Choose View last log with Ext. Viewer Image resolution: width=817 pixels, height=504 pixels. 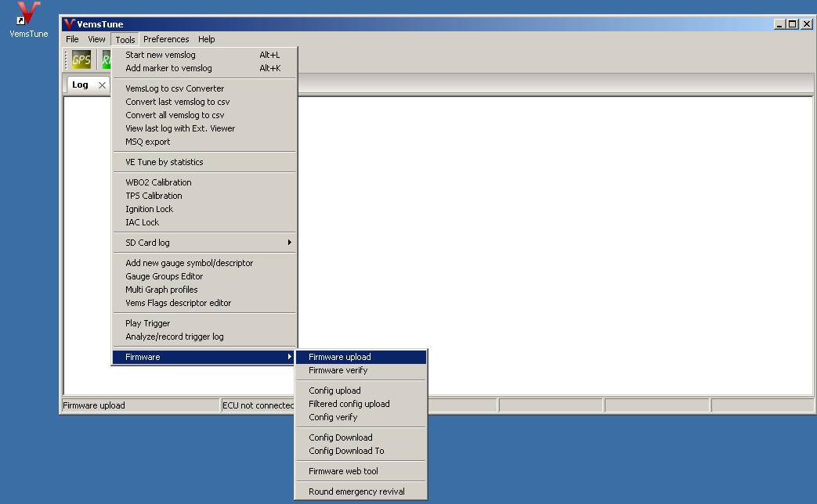pos(204,128)
